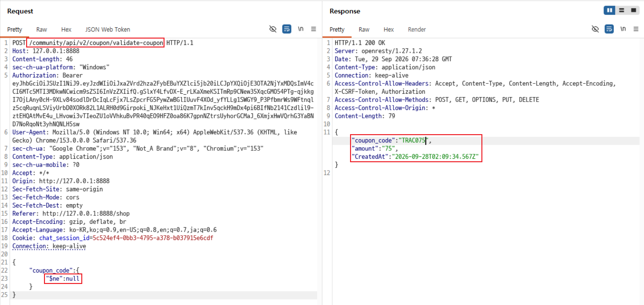Open Request panel hamburger options menu
Image resolution: width=644 pixels, height=305 pixels.
(x=314, y=29)
